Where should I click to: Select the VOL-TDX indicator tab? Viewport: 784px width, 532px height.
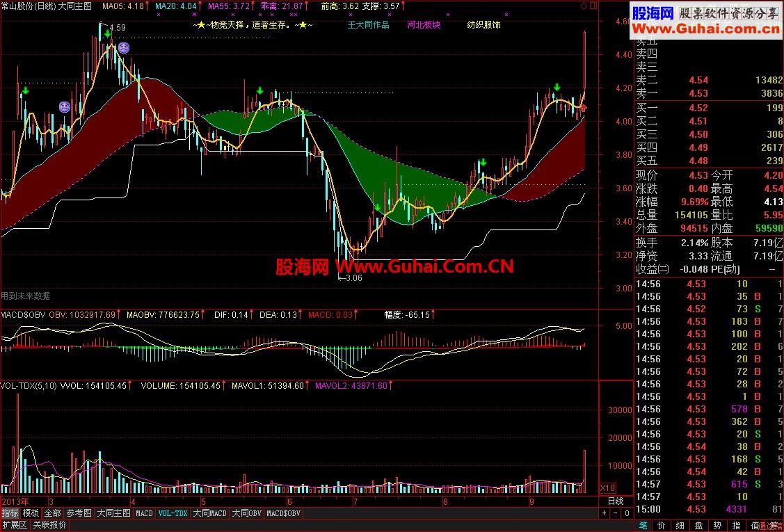(x=173, y=513)
